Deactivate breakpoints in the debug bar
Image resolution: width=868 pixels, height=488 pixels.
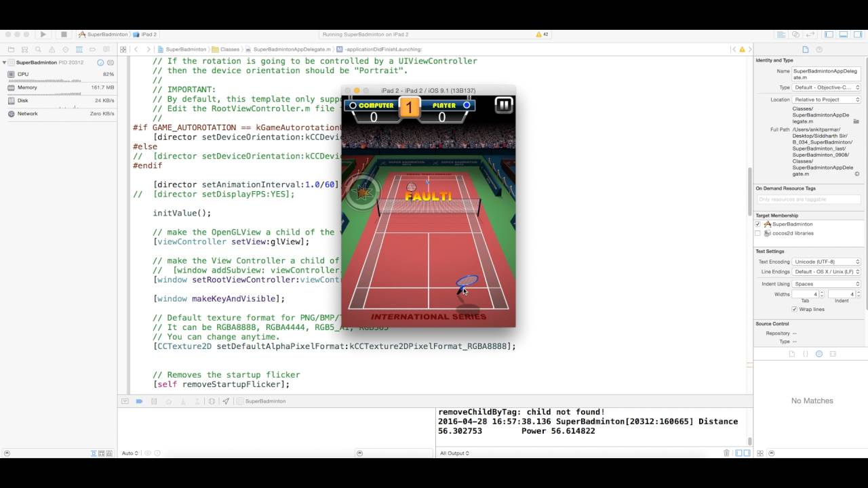pos(139,401)
